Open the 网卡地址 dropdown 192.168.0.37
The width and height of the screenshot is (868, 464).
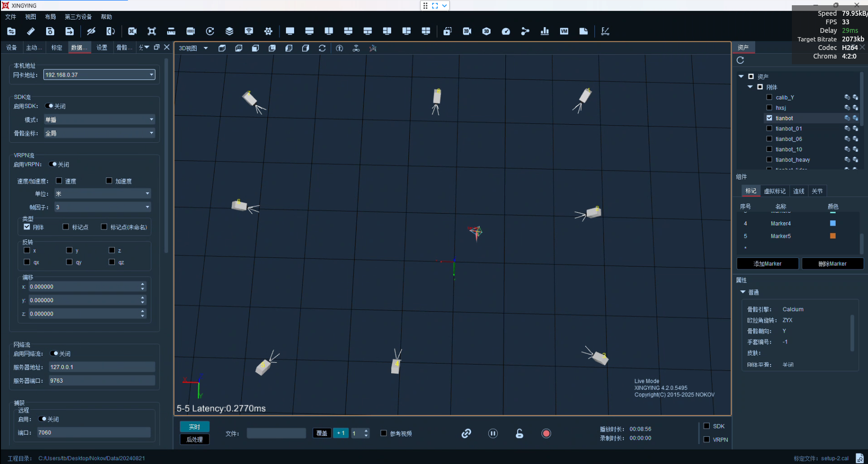click(x=99, y=75)
